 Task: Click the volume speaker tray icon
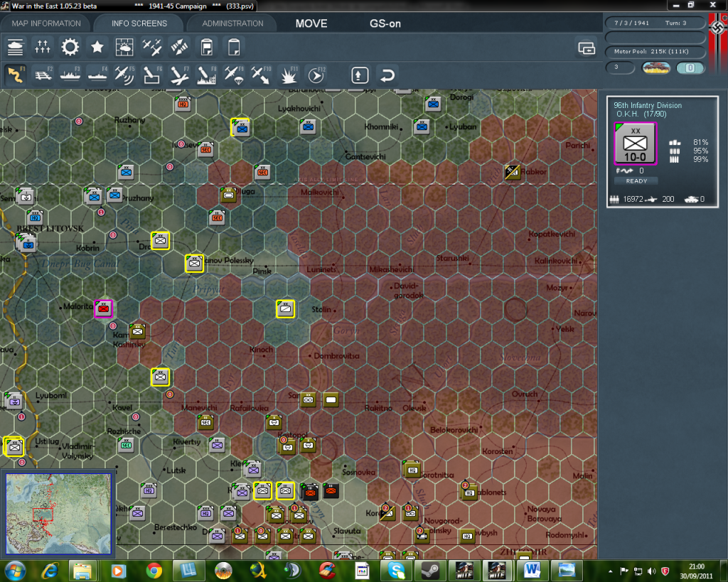(x=652, y=571)
